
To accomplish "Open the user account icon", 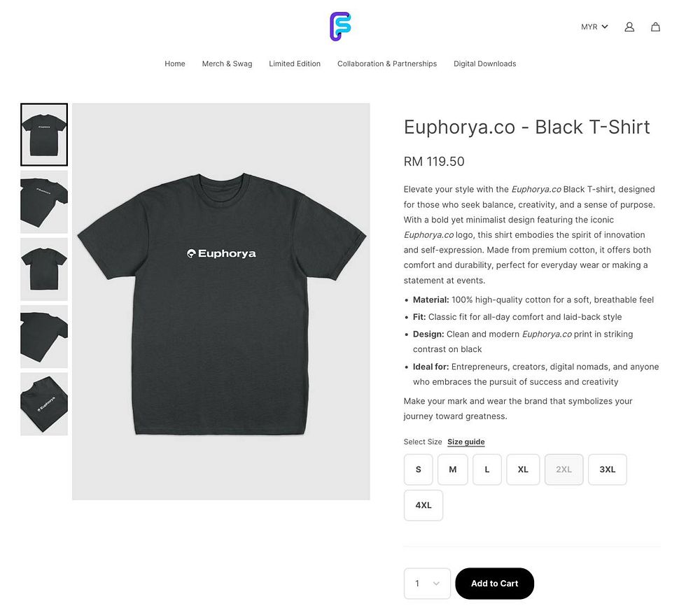I will (629, 27).
